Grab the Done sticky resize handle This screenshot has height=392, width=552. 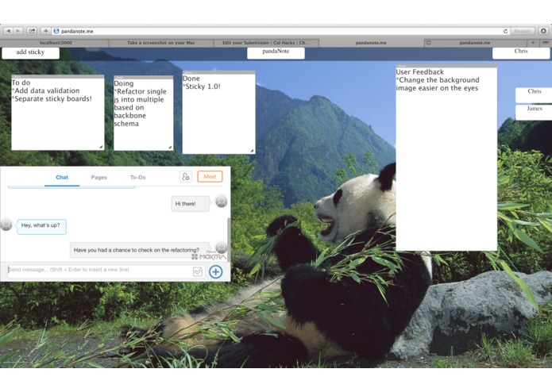(252, 151)
